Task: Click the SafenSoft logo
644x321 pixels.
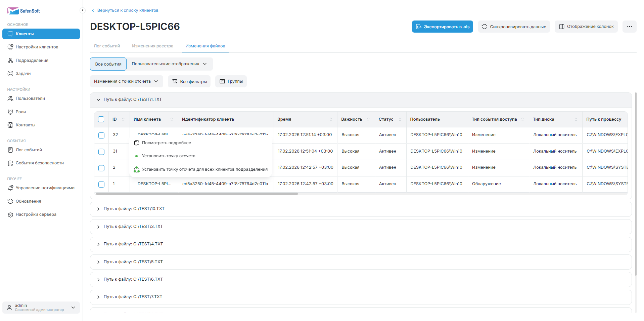Action: pos(24,11)
